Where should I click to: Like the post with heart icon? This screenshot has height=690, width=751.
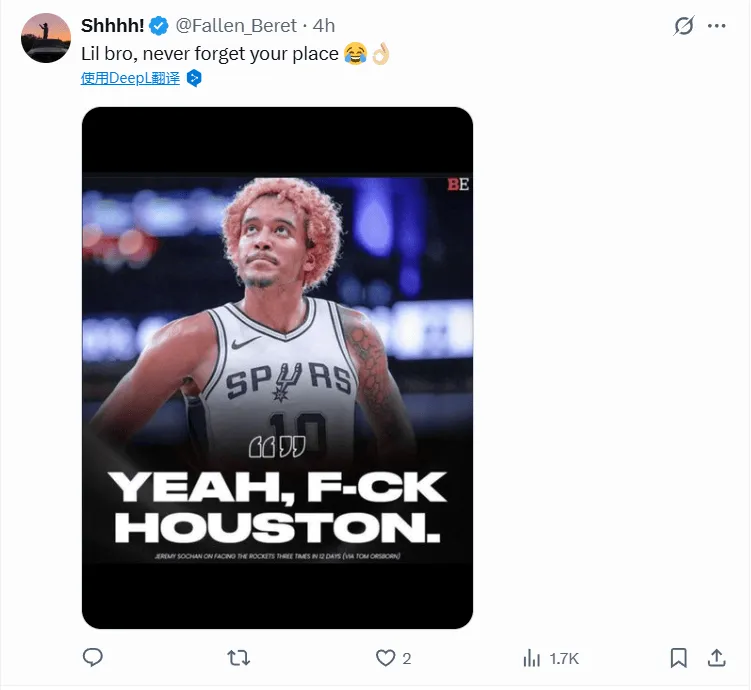(x=386, y=657)
